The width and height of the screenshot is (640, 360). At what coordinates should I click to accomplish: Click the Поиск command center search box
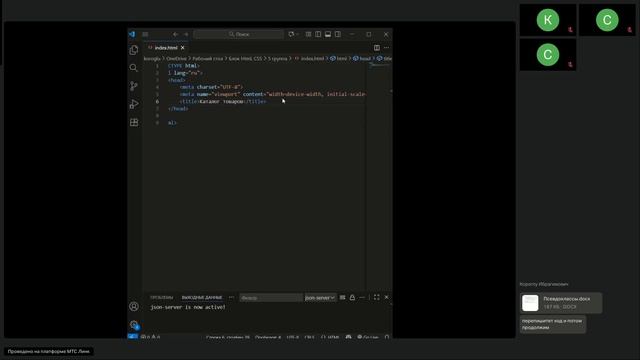pyautogui.click(x=239, y=34)
